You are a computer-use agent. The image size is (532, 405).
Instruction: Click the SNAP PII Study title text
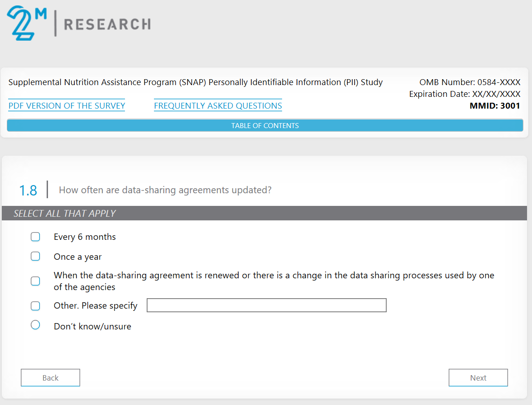pos(196,82)
